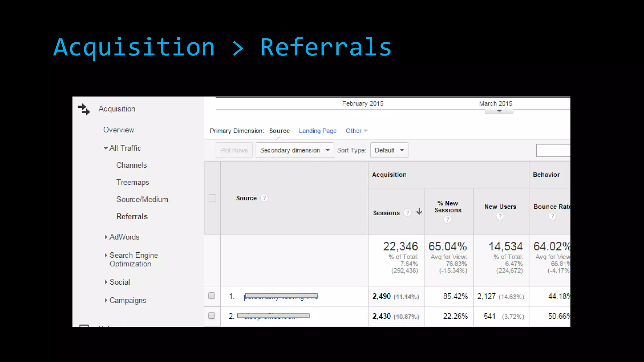Click the Acquisition arrows icon in sidebar
The width and height of the screenshot is (644, 362).
(84, 109)
